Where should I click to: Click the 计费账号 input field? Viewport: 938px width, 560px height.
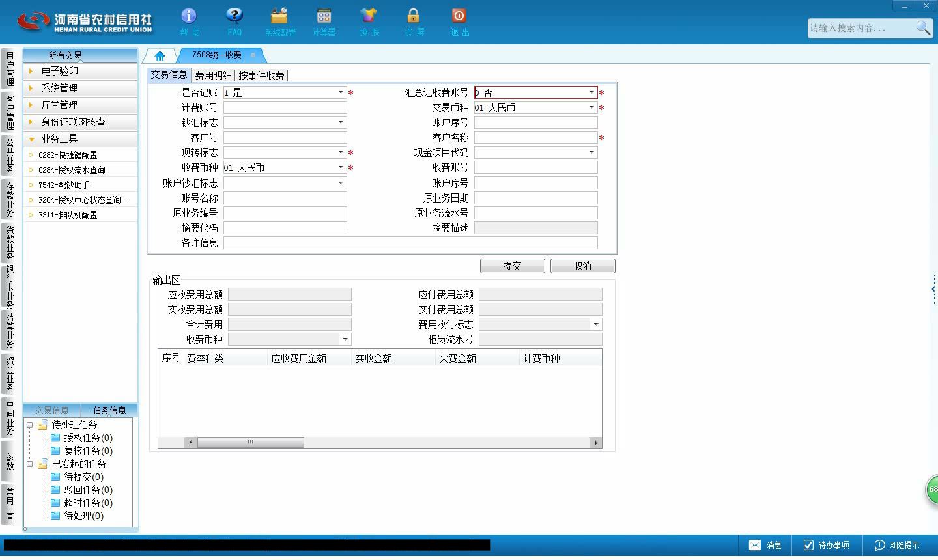click(x=285, y=107)
